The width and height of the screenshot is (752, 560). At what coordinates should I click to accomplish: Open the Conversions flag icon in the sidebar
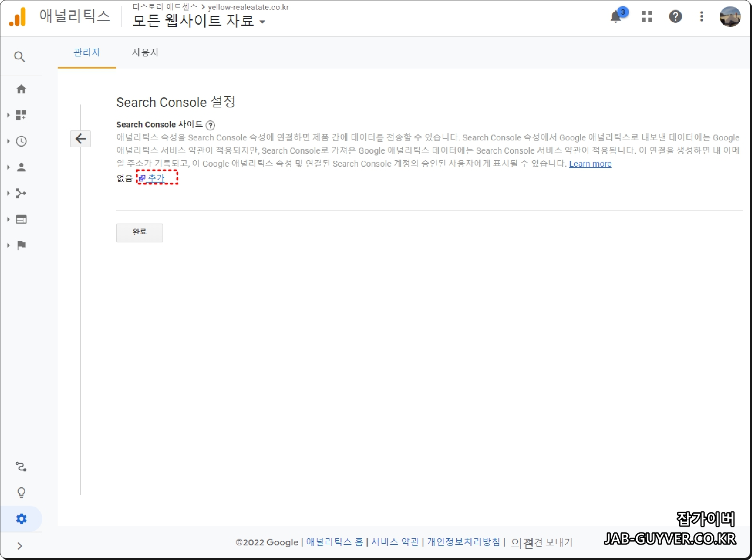(x=21, y=245)
